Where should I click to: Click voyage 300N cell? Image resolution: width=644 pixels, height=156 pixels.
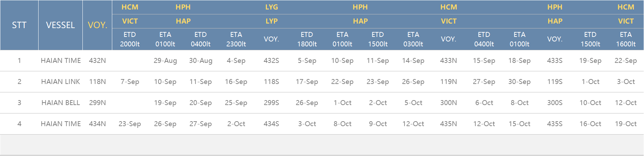tap(449, 103)
